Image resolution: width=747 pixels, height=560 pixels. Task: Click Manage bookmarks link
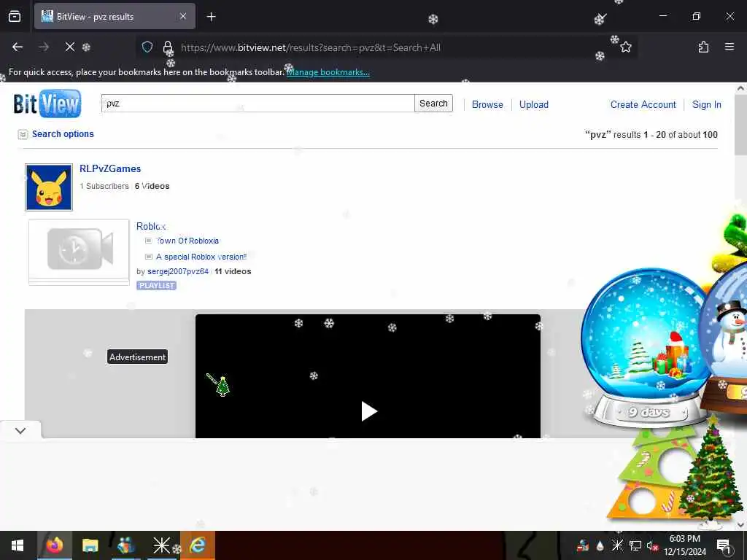[x=328, y=72]
